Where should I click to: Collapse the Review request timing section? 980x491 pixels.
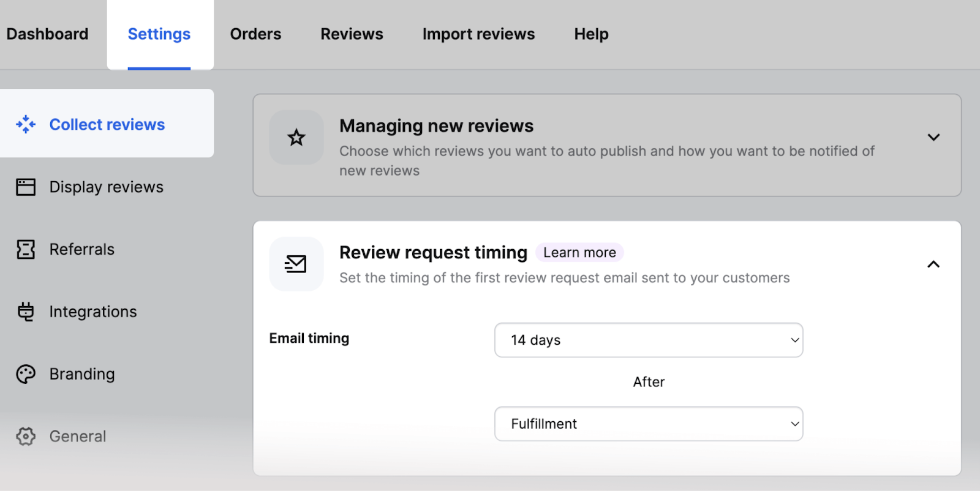(x=933, y=264)
